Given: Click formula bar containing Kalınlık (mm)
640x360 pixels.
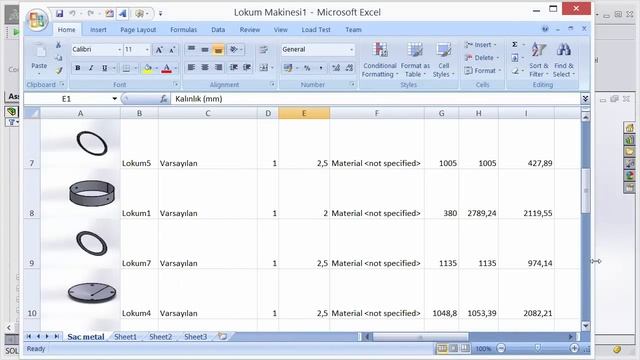Looking at the screenshot, I should (x=376, y=99).
